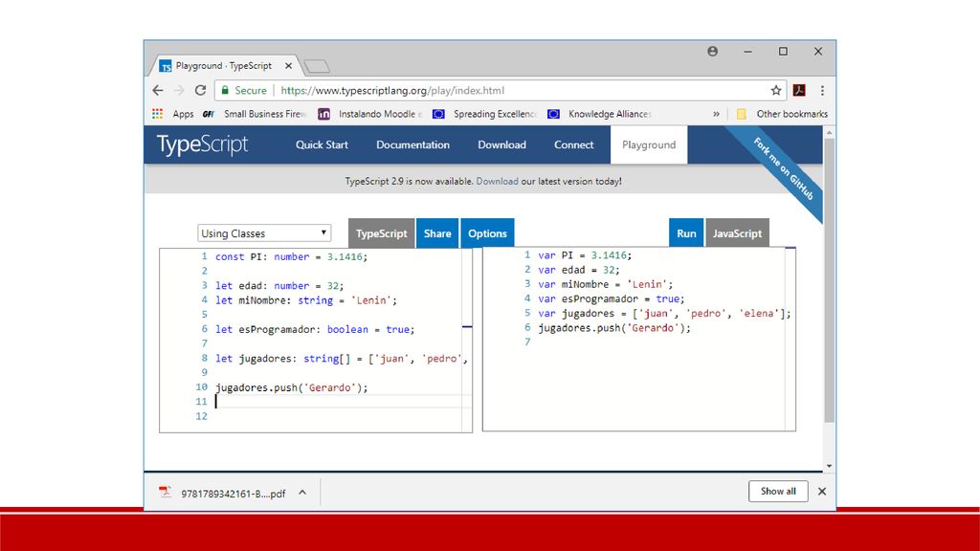Click the 'var miNombre = 'Lenin';' output line
Screen dimensions: 980x551
(x=606, y=284)
